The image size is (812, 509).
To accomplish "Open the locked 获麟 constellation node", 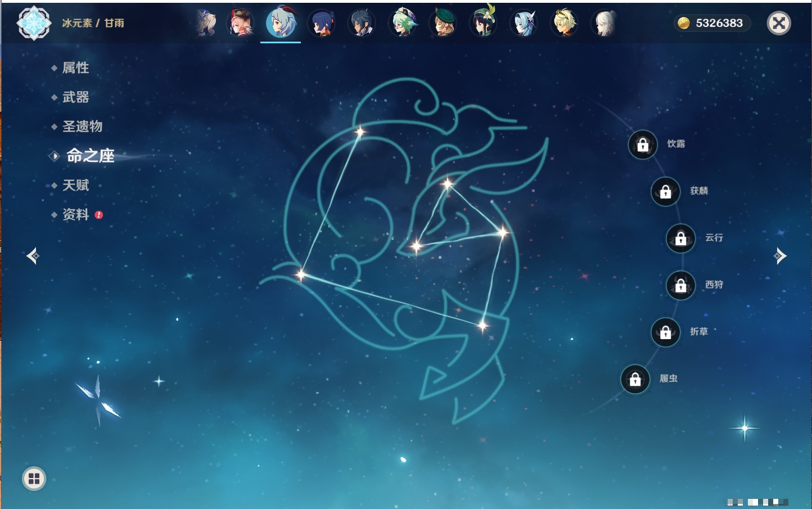I will pyautogui.click(x=666, y=191).
